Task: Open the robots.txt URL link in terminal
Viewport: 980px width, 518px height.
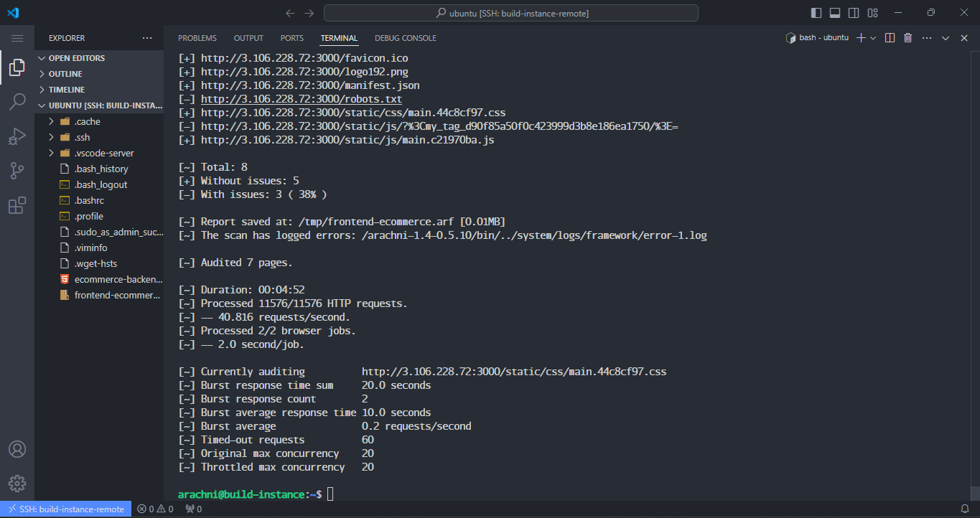Action: (x=302, y=99)
